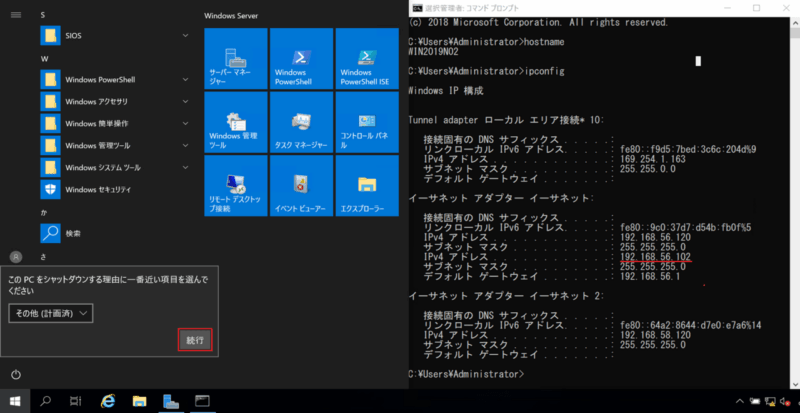This screenshot has height=413, width=800.
Task: Click the Windows IP 構成 line
Action: click(x=446, y=91)
